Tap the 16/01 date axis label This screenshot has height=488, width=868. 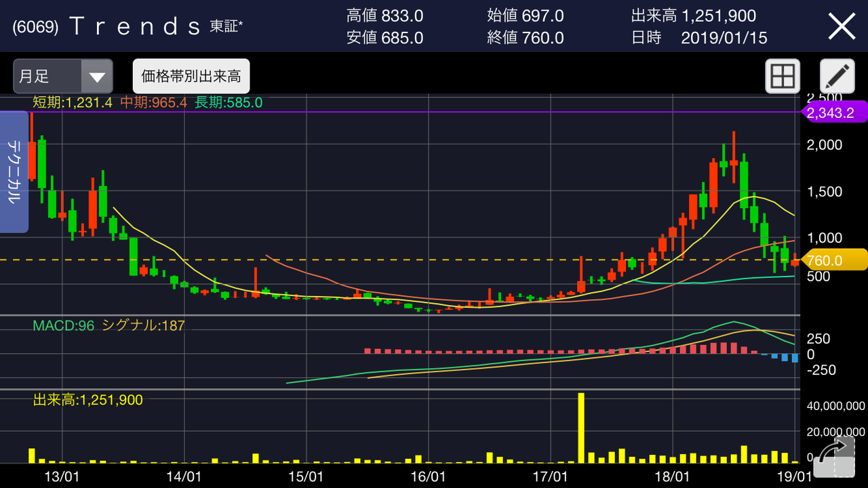tap(428, 476)
